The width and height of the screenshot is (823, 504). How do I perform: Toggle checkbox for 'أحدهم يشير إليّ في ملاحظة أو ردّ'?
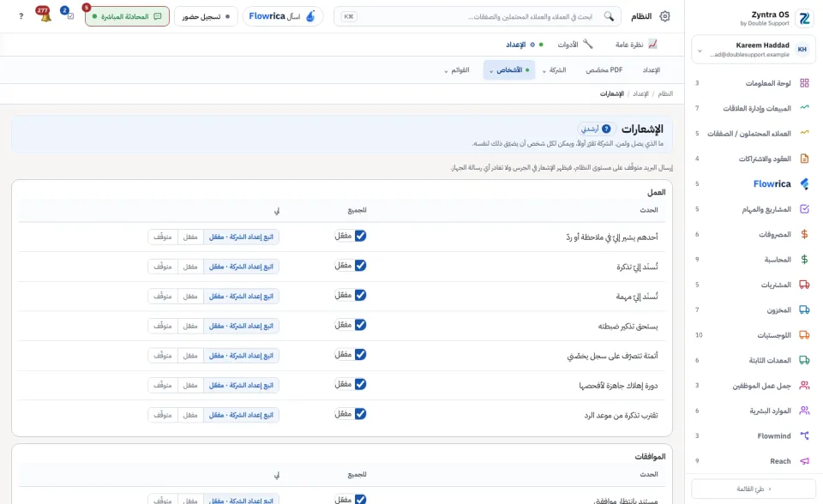(360, 236)
